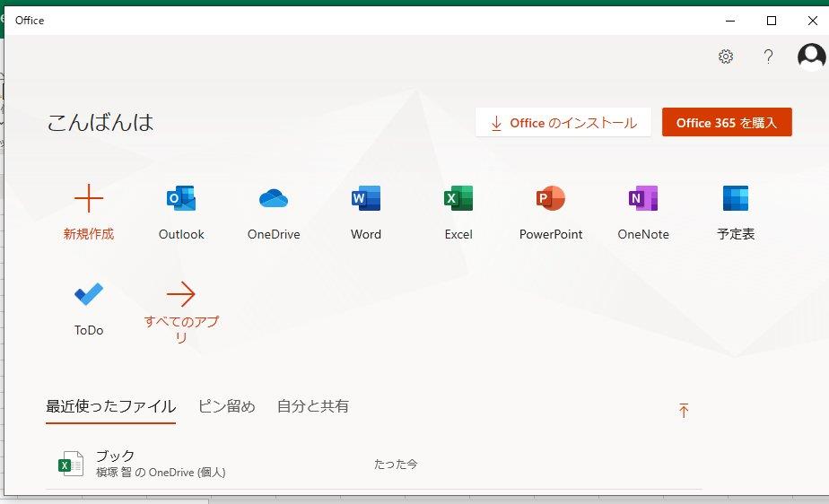The height and width of the screenshot is (504, 829).
Task: Click the すべてのアプリ arrow icon
Action: tap(181, 294)
